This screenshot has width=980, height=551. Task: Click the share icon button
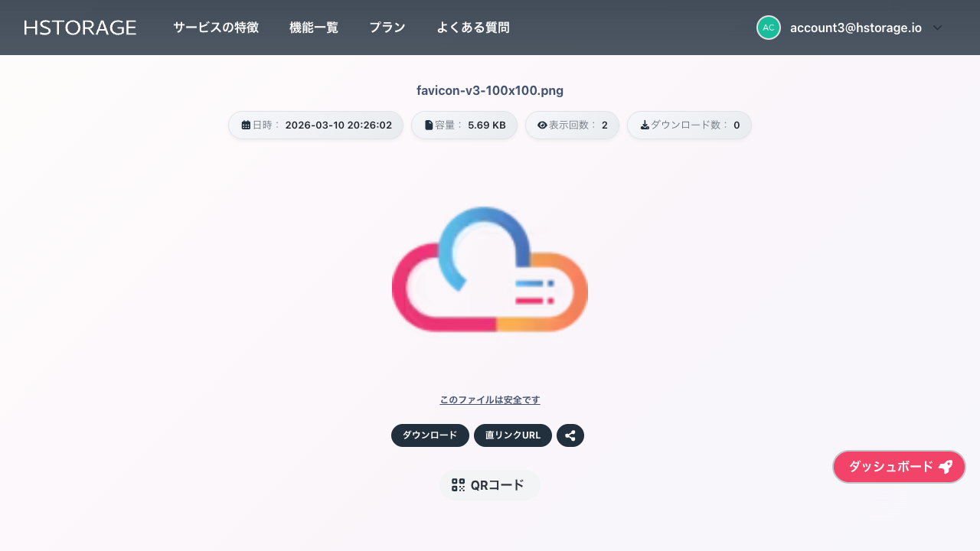[570, 435]
